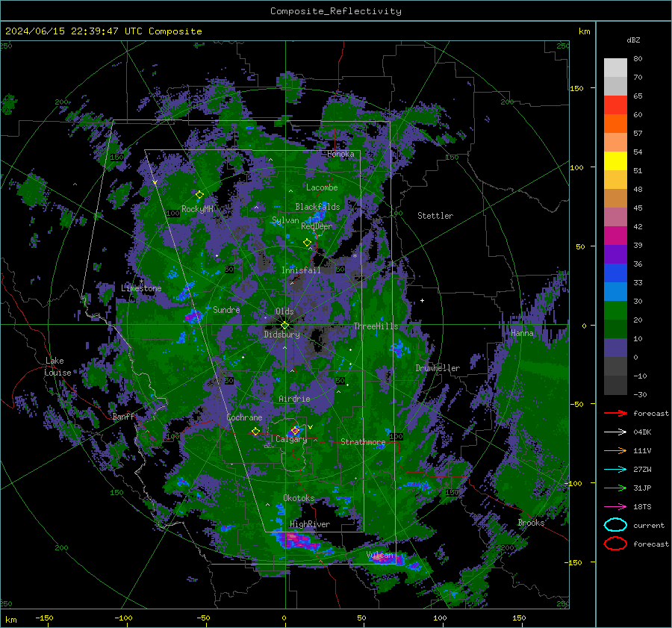Select the light gray 70-80 dBZ swatch
Viewport: 672px width, 628px height.
click(x=615, y=68)
